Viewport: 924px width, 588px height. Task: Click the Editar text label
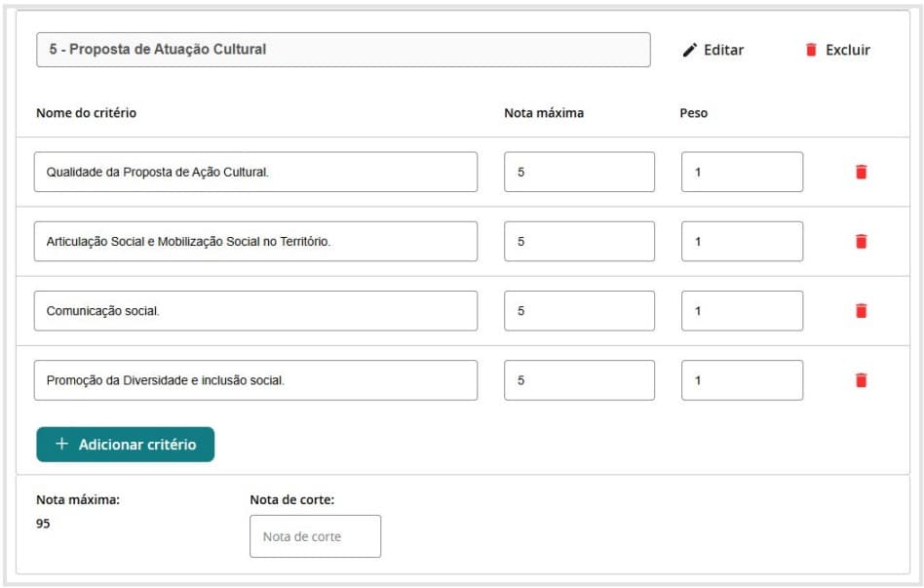pyautogui.click(x=723, y=50)
